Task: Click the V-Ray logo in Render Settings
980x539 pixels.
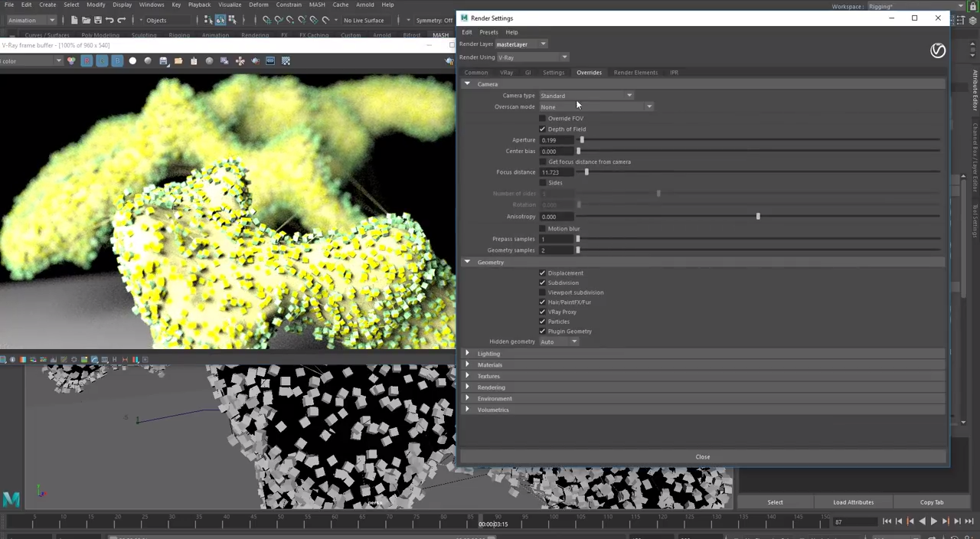Action: pos(938,51)
